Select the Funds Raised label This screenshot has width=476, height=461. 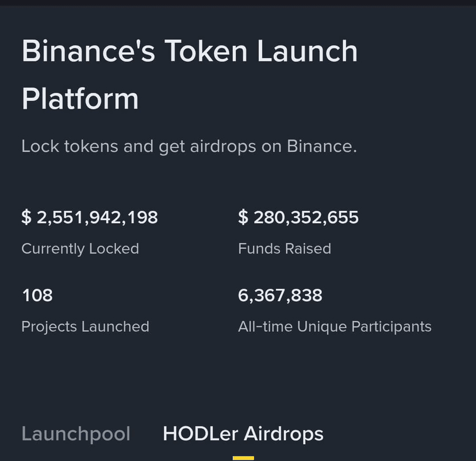[x=285, y=249]
